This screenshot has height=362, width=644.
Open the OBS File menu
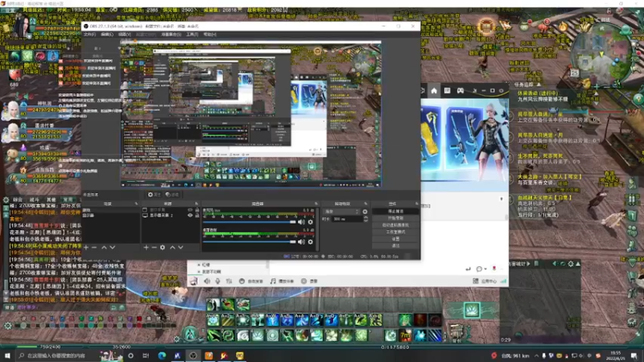(89, 35)
